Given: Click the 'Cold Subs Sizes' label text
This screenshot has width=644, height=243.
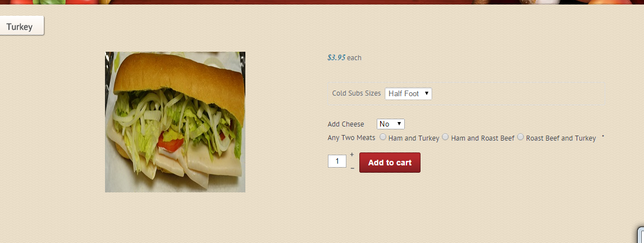Looking at the screenshot, I should [x=357, y=93].
